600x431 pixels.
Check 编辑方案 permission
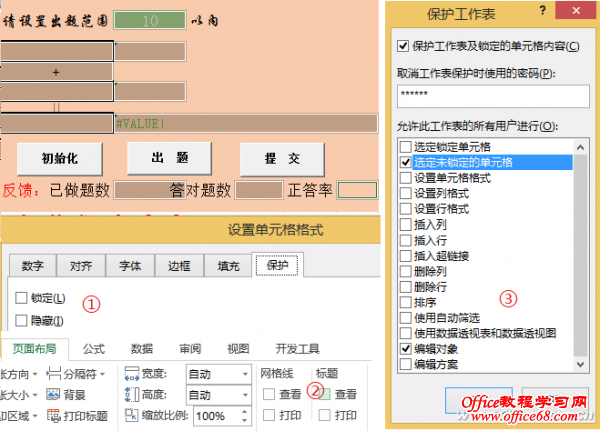point(406,364)
